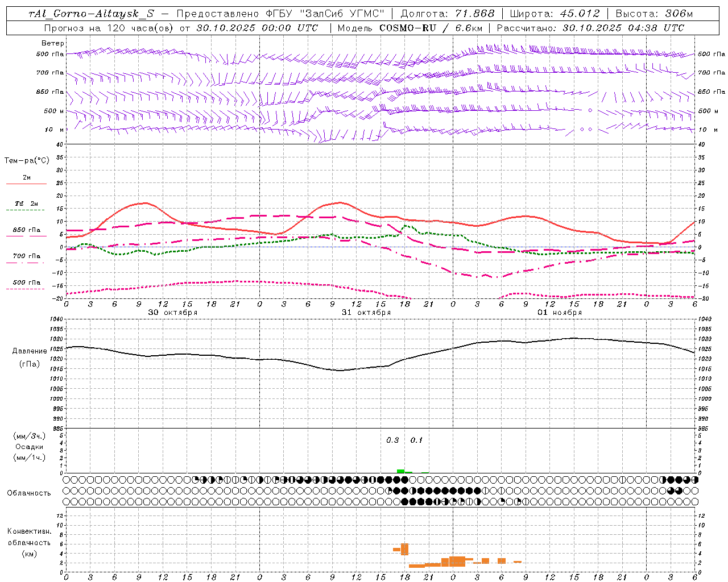
Task: Click the (мм/1ч.) precipitation unit label
Action: pyautogui.click(x=30, y=458)
